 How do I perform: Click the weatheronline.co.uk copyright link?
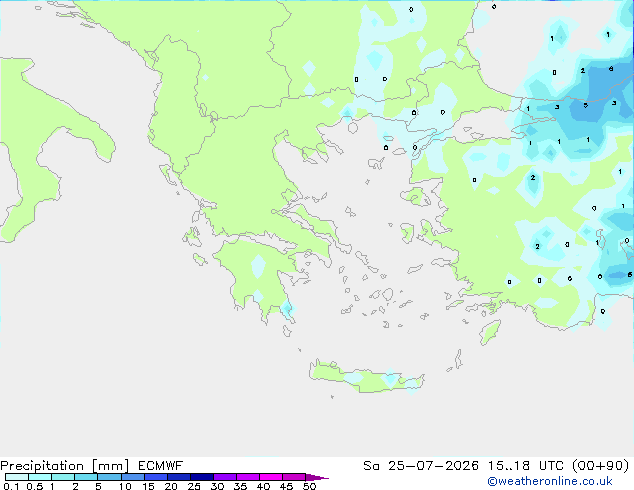pos(550,481)
